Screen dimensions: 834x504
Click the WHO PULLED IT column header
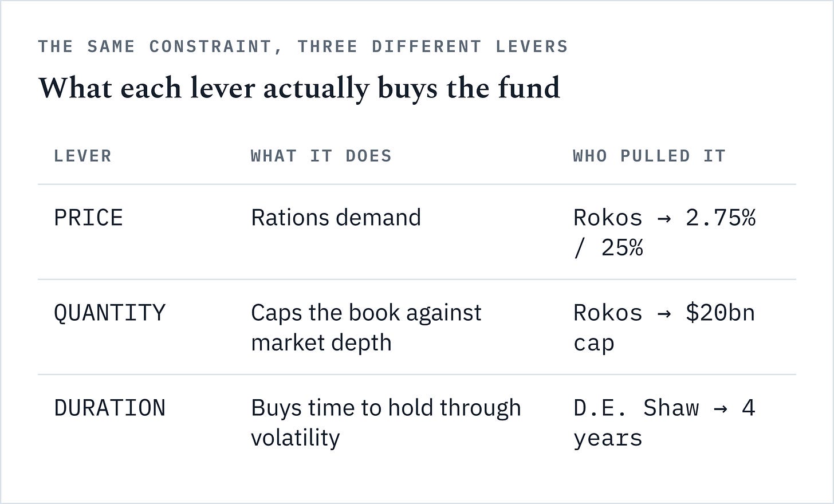click(x=650, y=156)
